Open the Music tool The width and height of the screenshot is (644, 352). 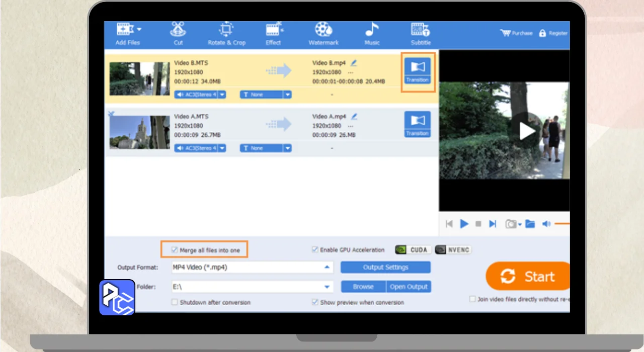pyautogui.click(x=372, y=34)
